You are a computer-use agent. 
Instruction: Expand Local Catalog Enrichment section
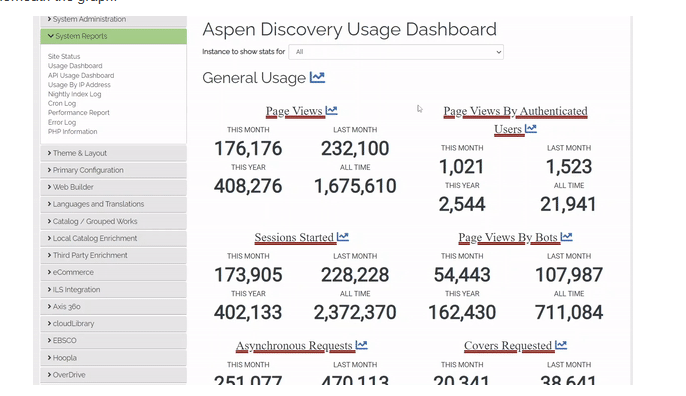(x=113, y=238)
